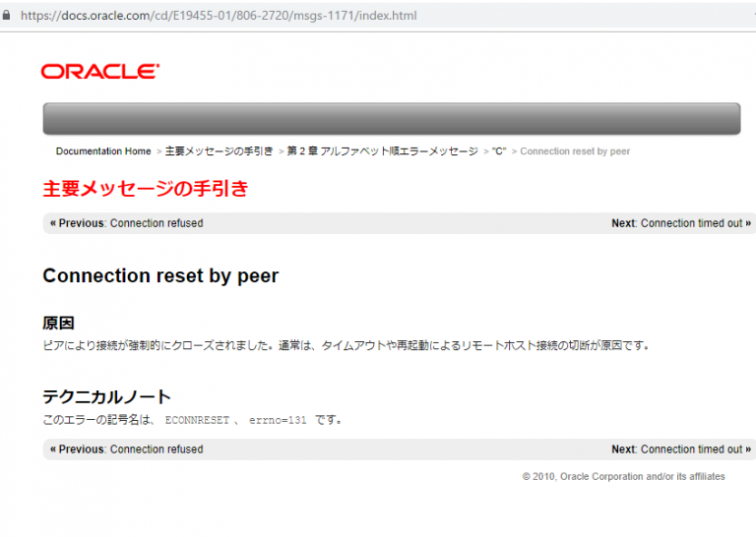Open the Documentation Home breadcrumb link
Viewport: 756px width, 537px height.
pyautogui.click(x=103, y=151)
